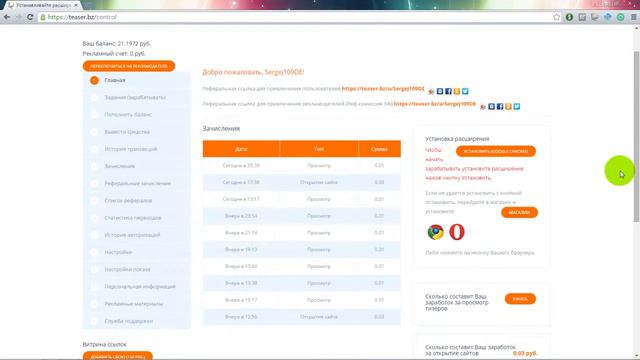
Task: Share advertiser referral link on Facebook
Action: pyautogui.click(x=500, y=106)
